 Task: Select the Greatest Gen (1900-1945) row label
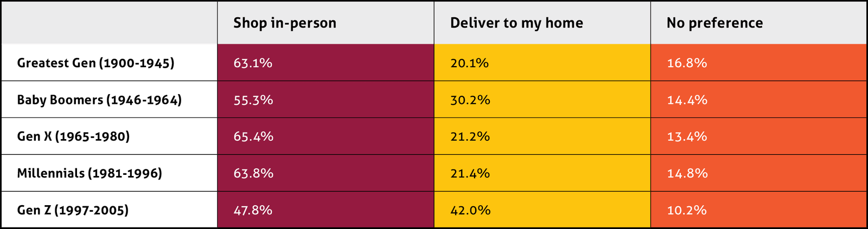pyautogui.click(x=96, y=63)
